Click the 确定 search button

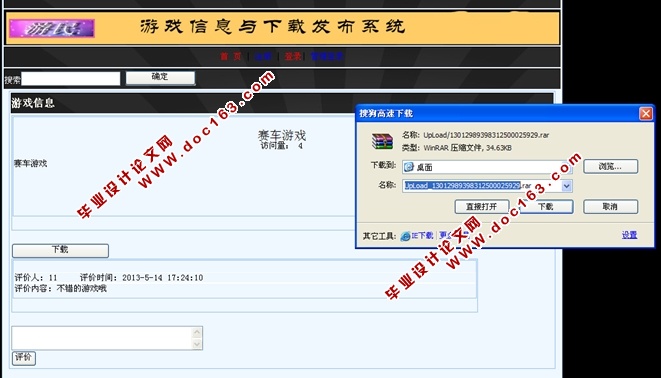coord(160,78)
